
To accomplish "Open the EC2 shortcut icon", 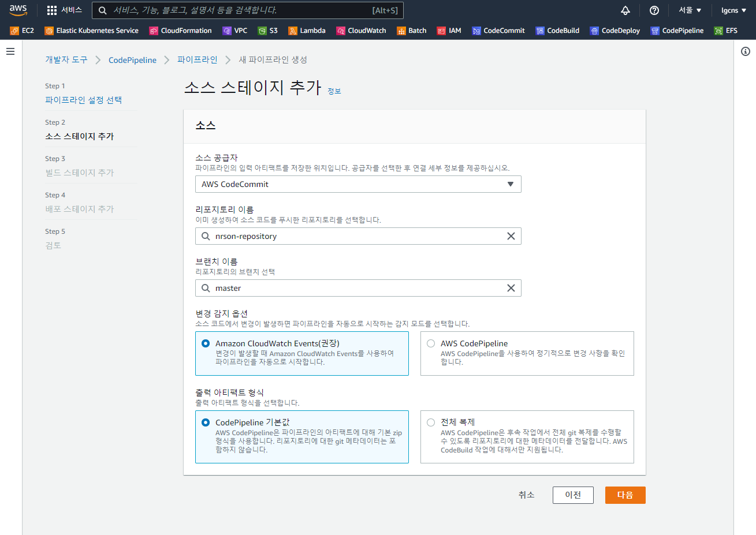I will (x=14, y=31).
